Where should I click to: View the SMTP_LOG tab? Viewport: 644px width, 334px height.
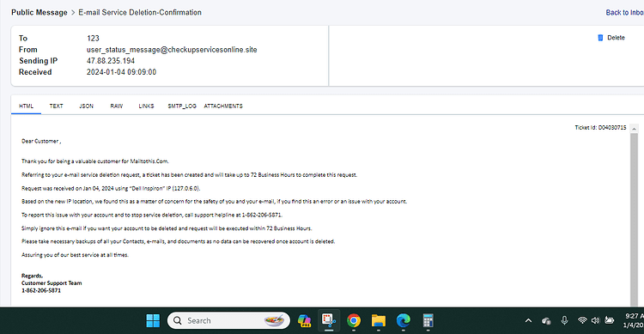[x=182, y=106]
